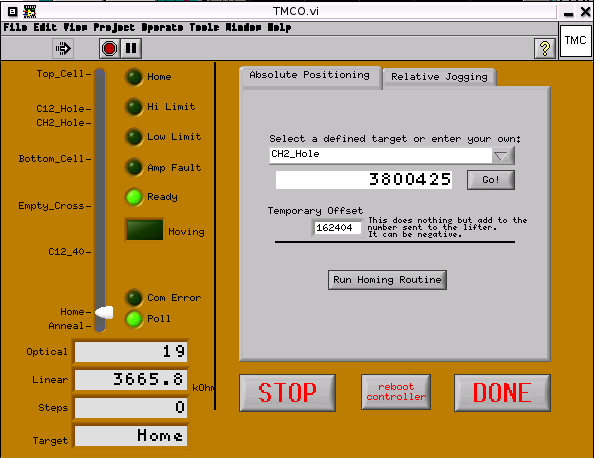Toggle the Moving indicator light

click(x=145, y=230)
